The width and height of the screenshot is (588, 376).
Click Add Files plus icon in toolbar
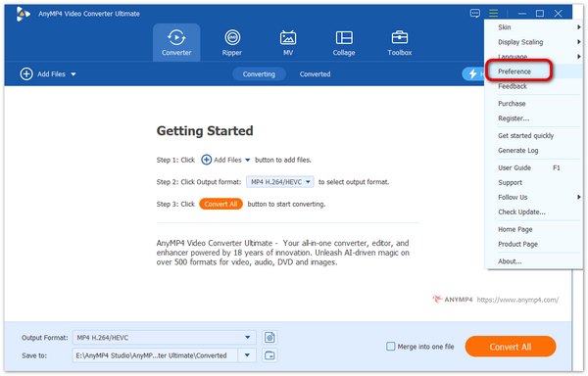coord(26,73)
